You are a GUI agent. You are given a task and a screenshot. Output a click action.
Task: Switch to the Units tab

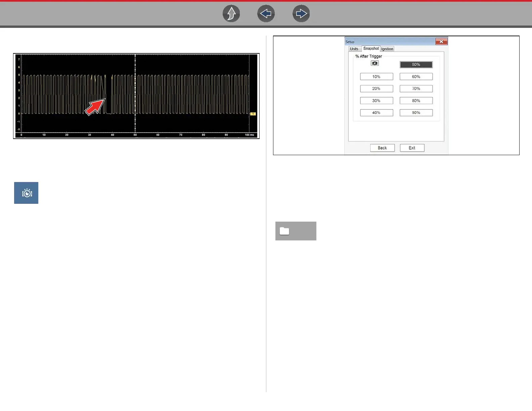coord(354,49)
